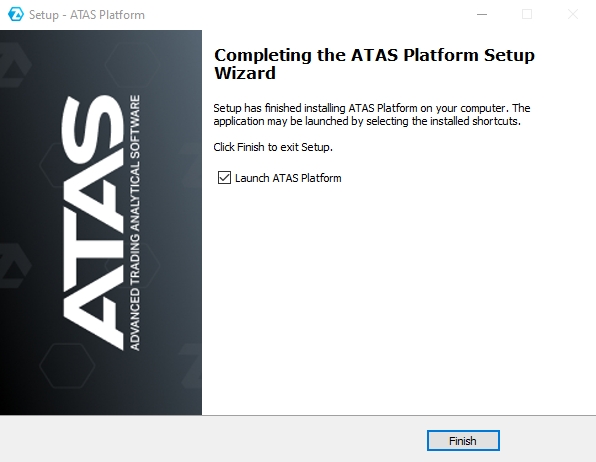Click the 'Launch ATAS Platform' label text
This screenshot has width=596, height=462.
288,178
